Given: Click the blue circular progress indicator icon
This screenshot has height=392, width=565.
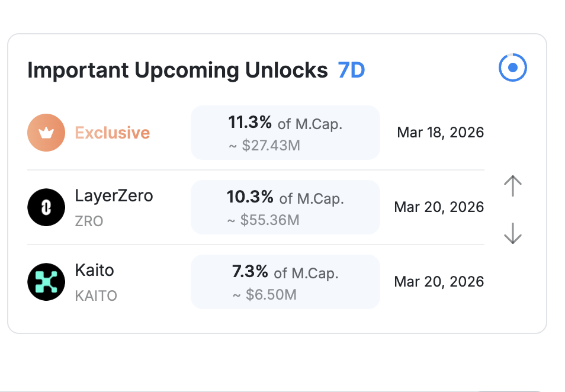Looking at the screenshot, I should (513, 68).
